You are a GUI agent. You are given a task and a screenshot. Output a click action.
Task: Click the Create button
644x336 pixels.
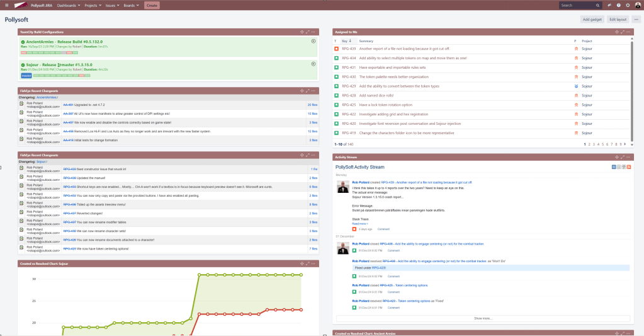152,5
